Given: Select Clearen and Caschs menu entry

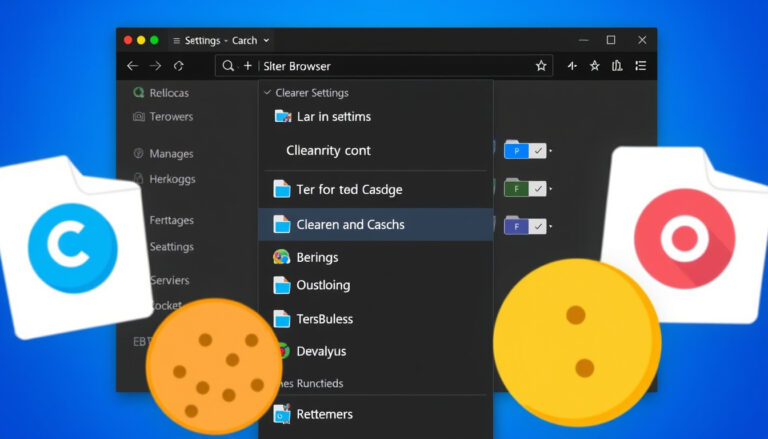Looking at the screenshot, I should tap(376, 224).
